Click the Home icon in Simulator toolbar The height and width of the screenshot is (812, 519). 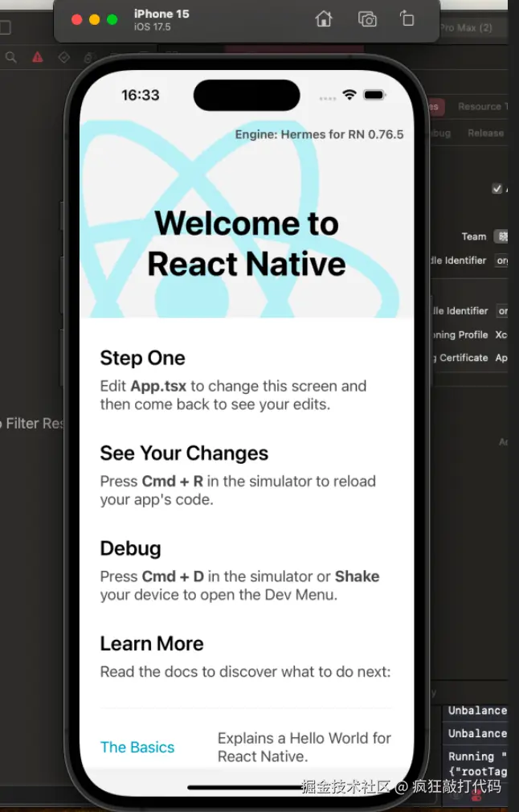pyautogui.click(x=324, y=19)
